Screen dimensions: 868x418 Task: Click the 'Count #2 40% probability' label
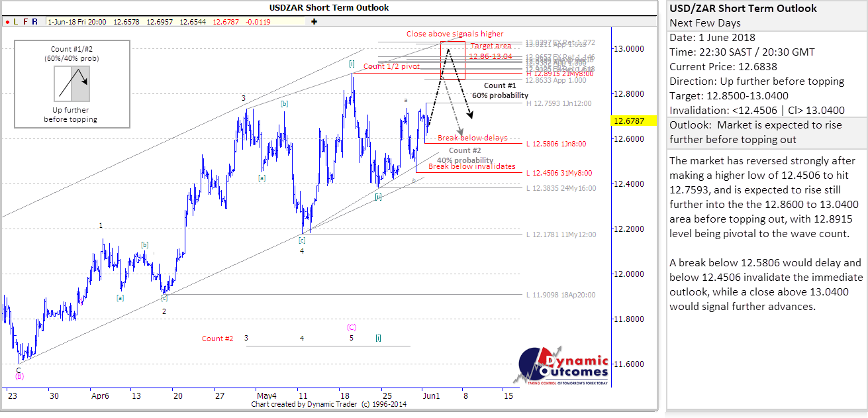[x=465, y=156]
